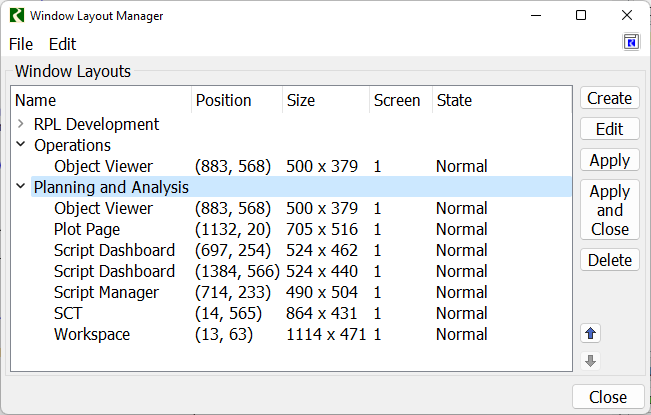Select Object Viewer under Operations

tap(103, 166)
